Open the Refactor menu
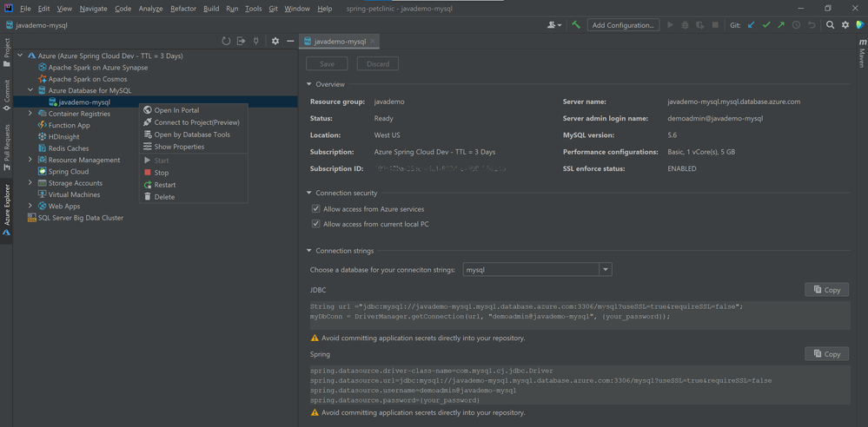The height and width of the screenshot is (427, 868). click(x=182, y=9)
